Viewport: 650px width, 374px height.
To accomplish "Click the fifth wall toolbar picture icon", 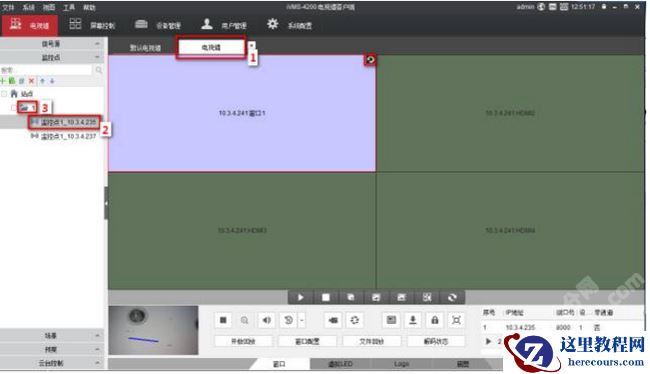I will pyautogui.click(x=401, y=297).
